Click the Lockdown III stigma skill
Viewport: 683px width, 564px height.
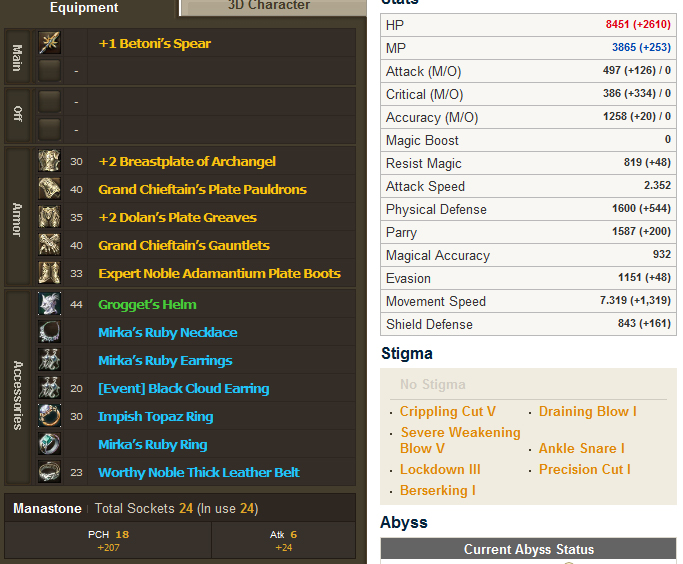440,469
